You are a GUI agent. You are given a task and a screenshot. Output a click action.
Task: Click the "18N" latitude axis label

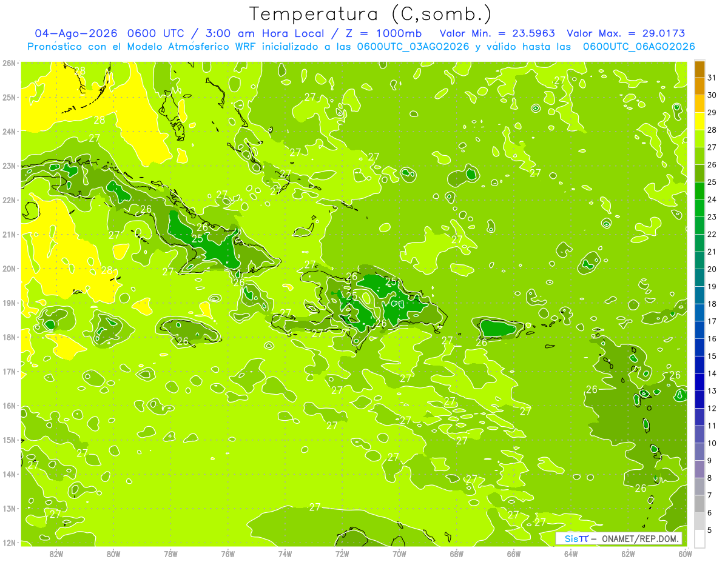pos(9,337)
